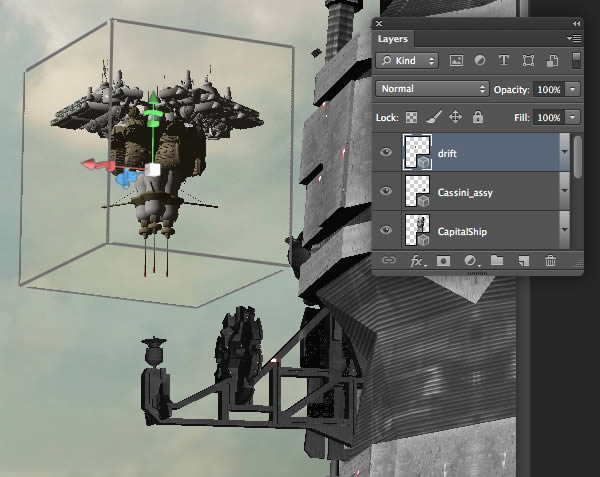
Task: Open the Fill slider dropdown arrow
Action: [x=572, y=117]
